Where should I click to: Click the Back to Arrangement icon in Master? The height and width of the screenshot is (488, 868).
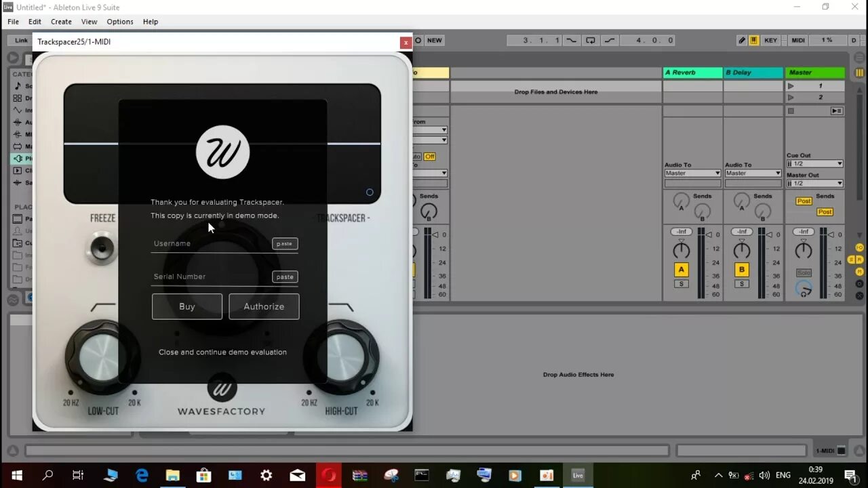click(x=837, y=110)
